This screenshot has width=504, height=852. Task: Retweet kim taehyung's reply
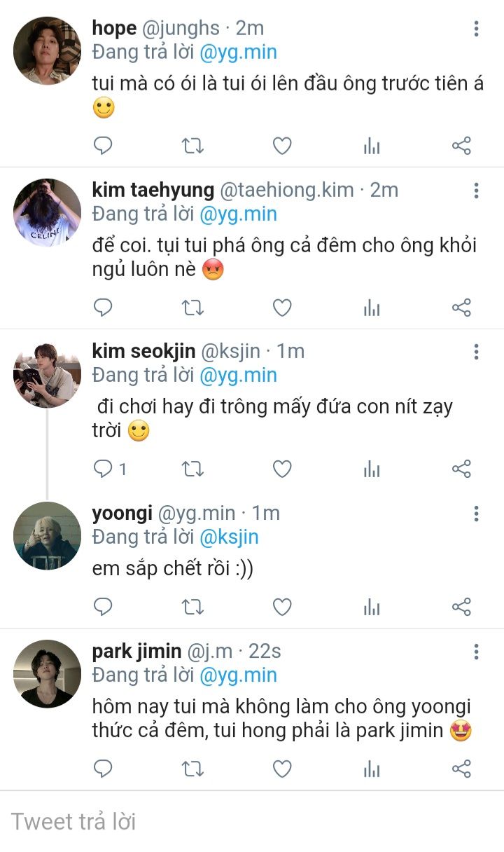(192, 308)
